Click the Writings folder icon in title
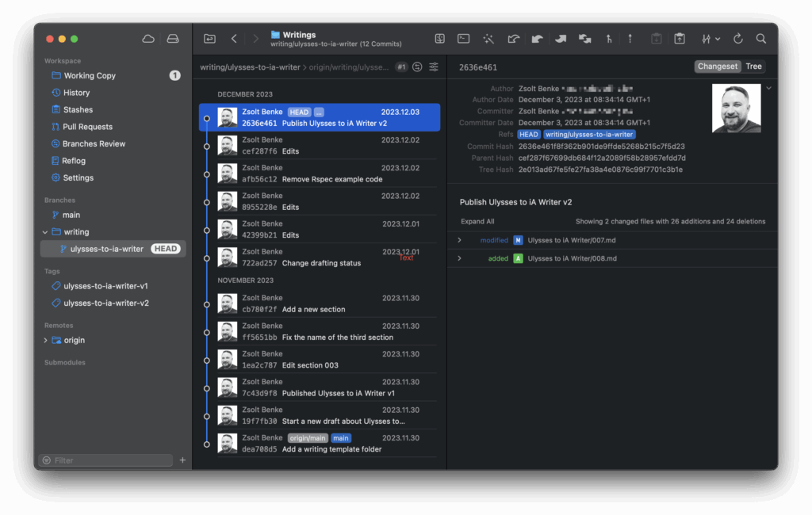Screen dimensions: 812x515 pyautogui.click(x=275, y=35)
